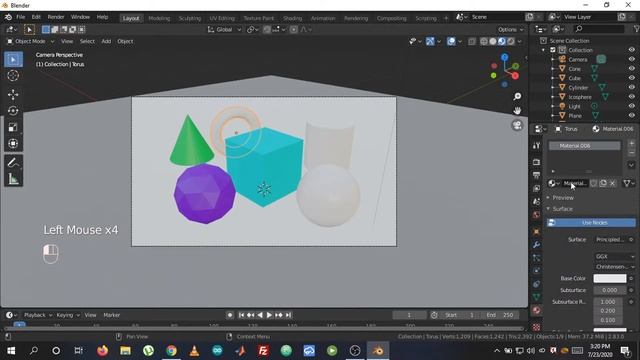Select the Select Box tool
640x360 pixels.
click(x=13, y=60)
